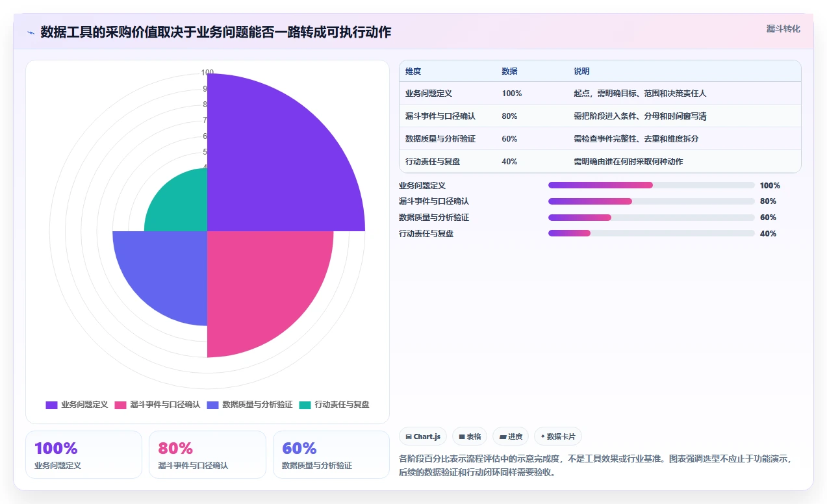Toggle 漏斗事件与口径确认 legend item in chart

pos(158,405)
